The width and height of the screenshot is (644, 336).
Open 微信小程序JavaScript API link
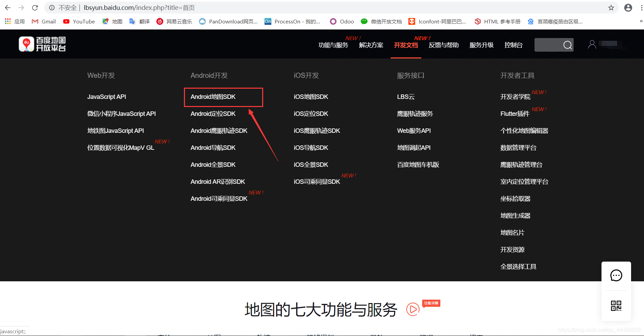[121, 114]
